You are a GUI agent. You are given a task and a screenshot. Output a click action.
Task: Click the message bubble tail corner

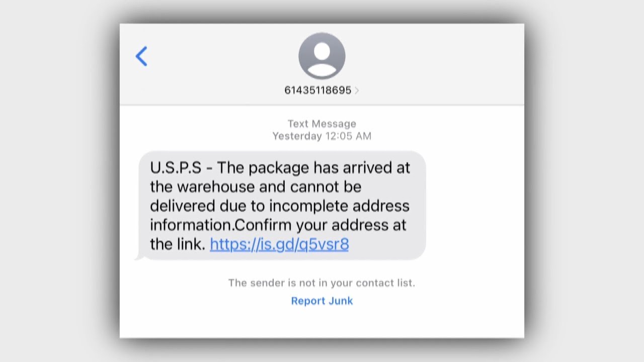click(x=139, y=257)
